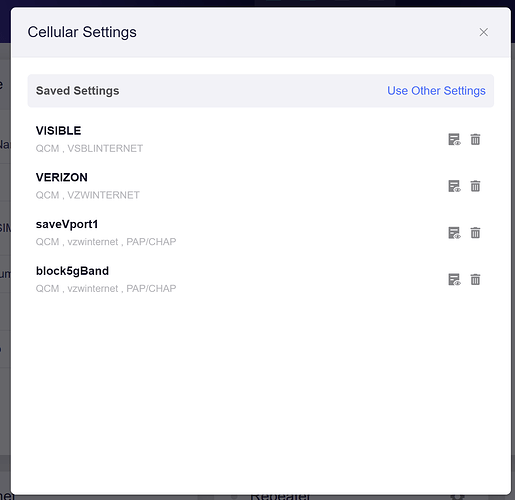Click block5gBand's 'QCM , vzwinternet , PAP/CHAP' text
Image resolution: width=515 pixels, height=500 pixels.
(106, 288)
